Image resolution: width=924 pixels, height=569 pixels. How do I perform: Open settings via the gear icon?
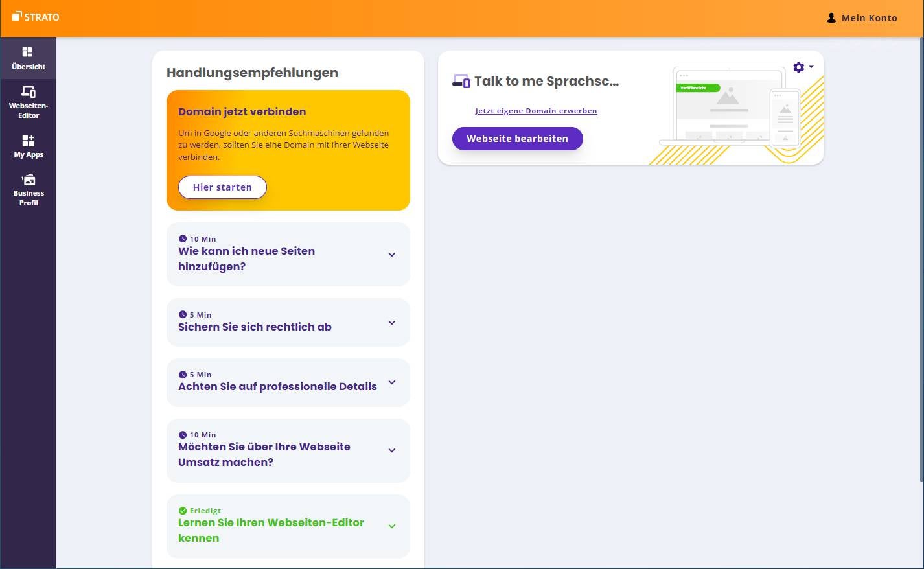[798, 67]
